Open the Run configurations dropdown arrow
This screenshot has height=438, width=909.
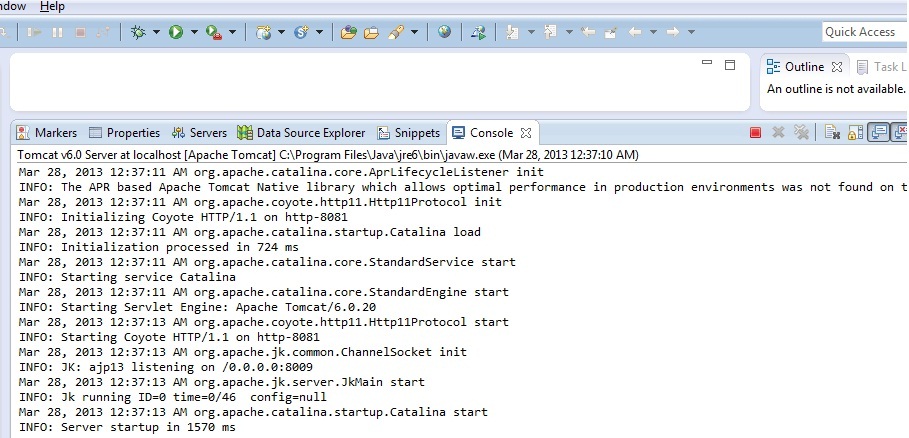[194, 32]
